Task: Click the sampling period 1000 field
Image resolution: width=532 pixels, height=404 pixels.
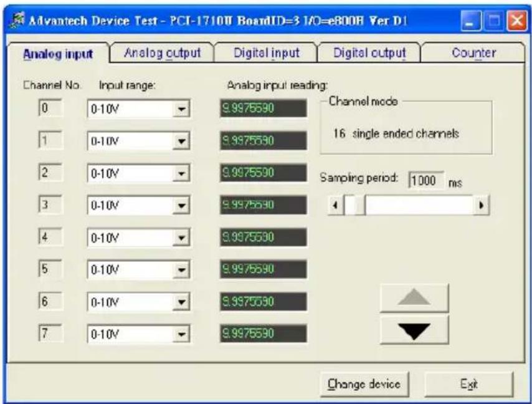Action: [x=426, y=180]
